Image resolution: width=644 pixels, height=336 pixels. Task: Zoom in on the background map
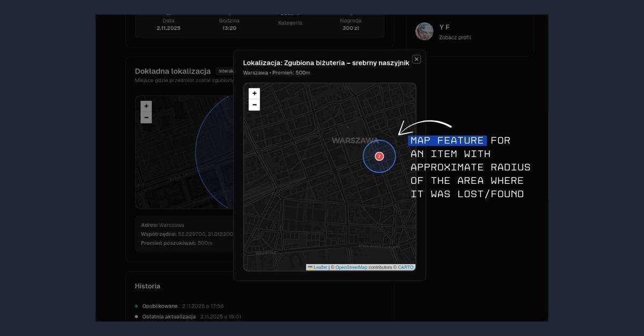(x=146, y=106)
